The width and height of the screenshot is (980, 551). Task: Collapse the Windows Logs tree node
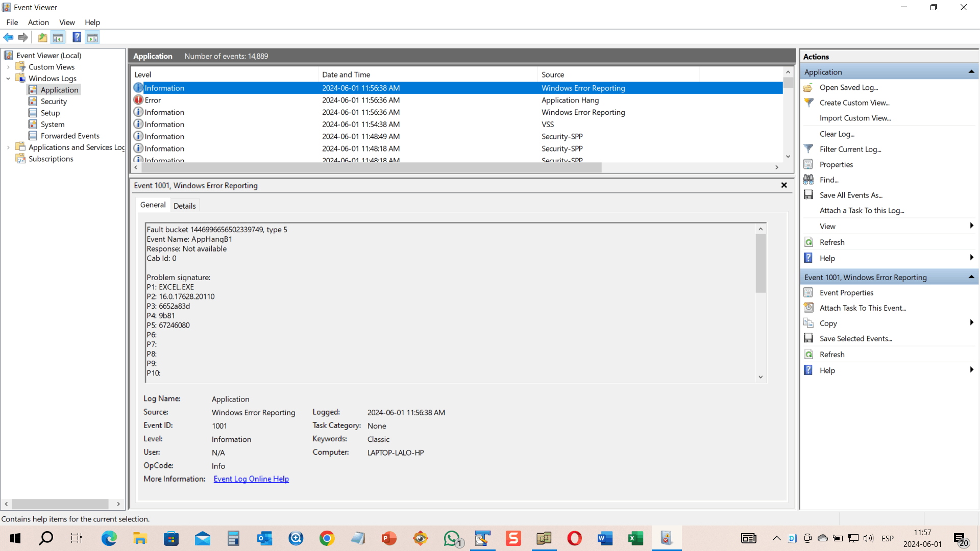pos(8,79)
